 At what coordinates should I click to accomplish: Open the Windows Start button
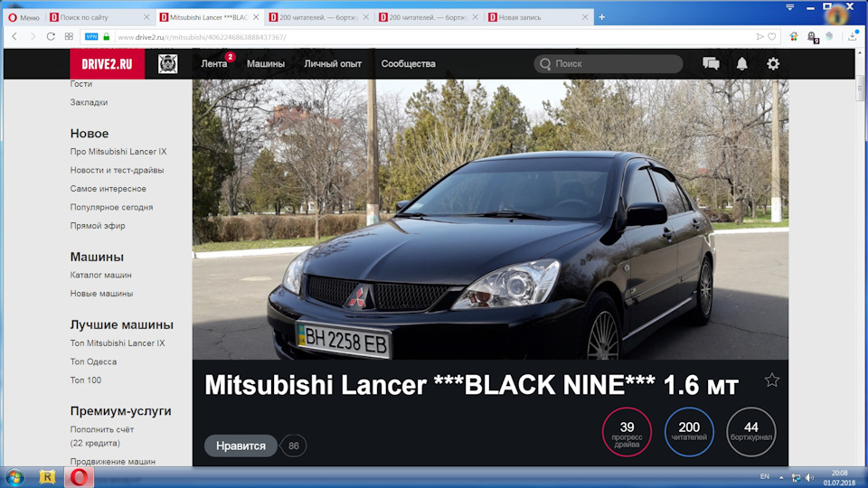pyautogui.click(x=14, y=477)
